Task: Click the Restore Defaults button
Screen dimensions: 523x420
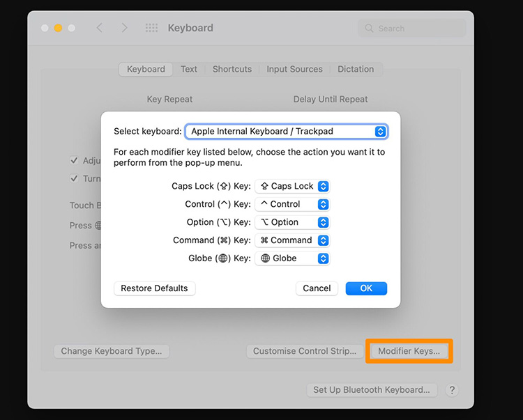Action: tap(154, 288)
